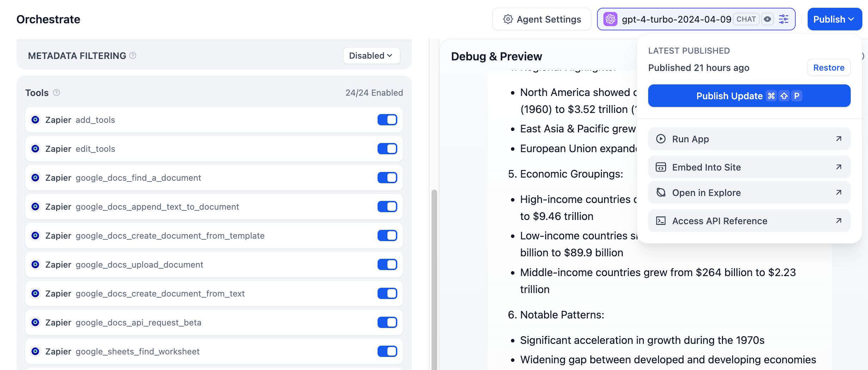
Task: Disable google_sheets_find_worksheet tool toggle
Action: coord(387,351)
